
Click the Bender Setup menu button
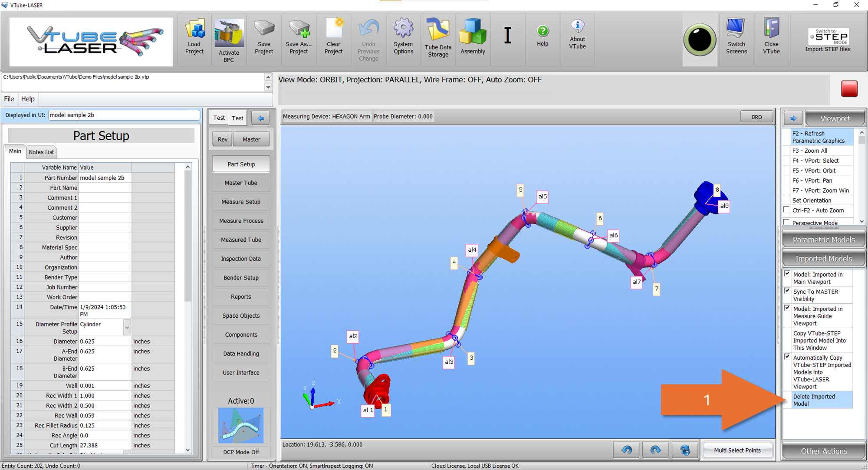tap(241, 278)
